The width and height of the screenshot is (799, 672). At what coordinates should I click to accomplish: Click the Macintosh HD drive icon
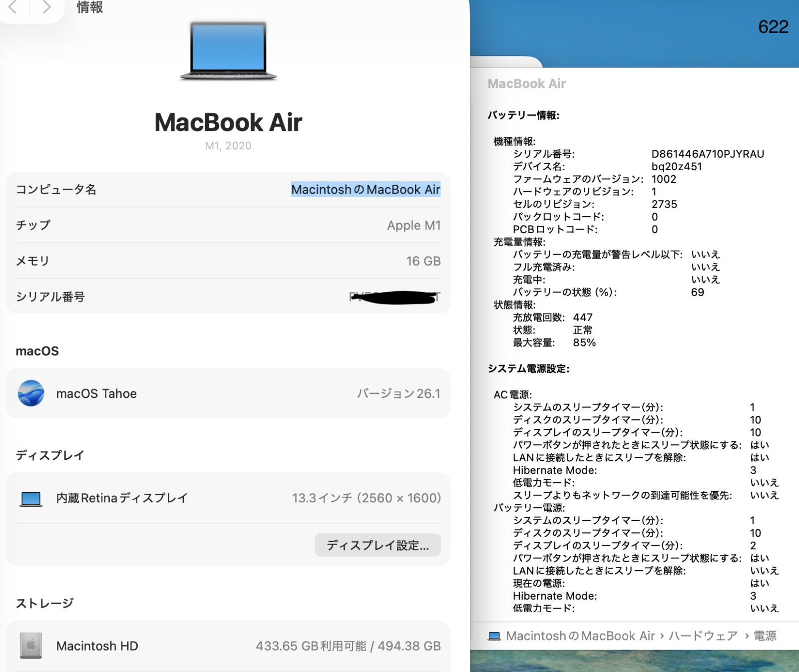pyautogui.click(x=31, y=646)
